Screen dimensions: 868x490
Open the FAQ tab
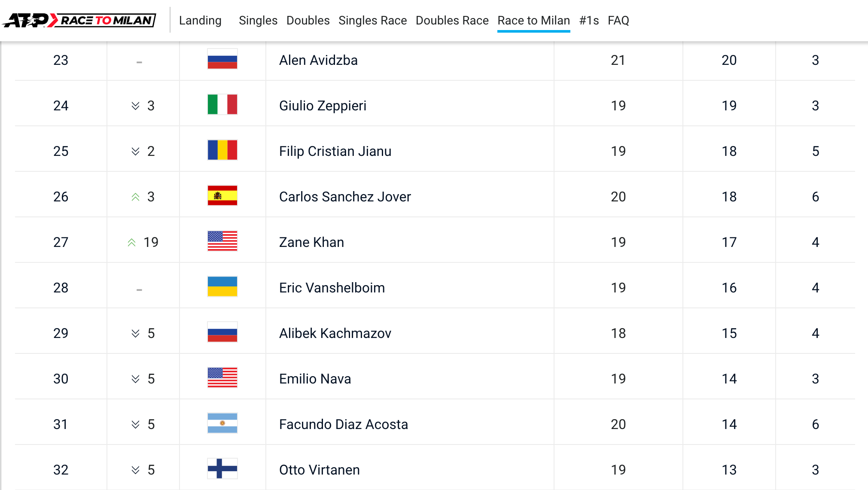(x=618, y=20)
